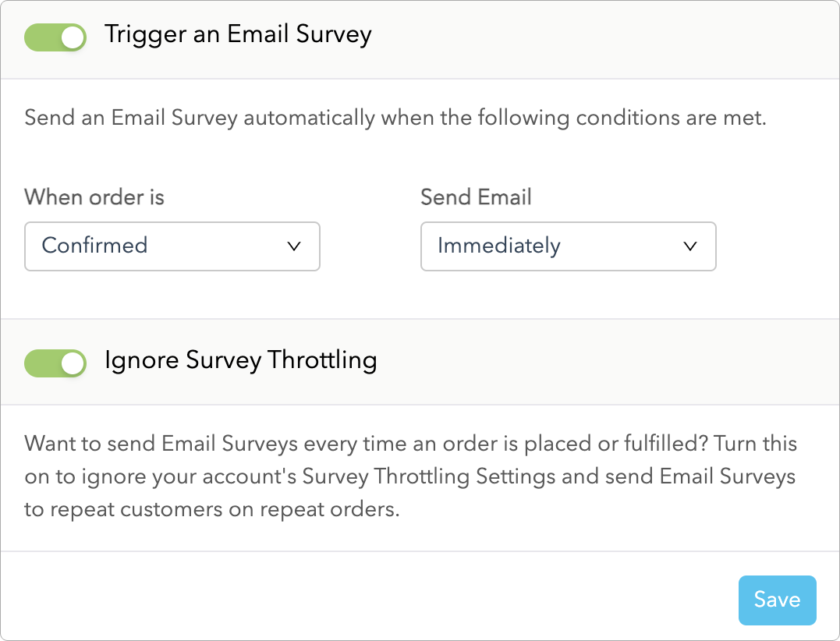Click the chevron arrow beside Confirmed
Screen dimensions: 840x641
[294, 246]
